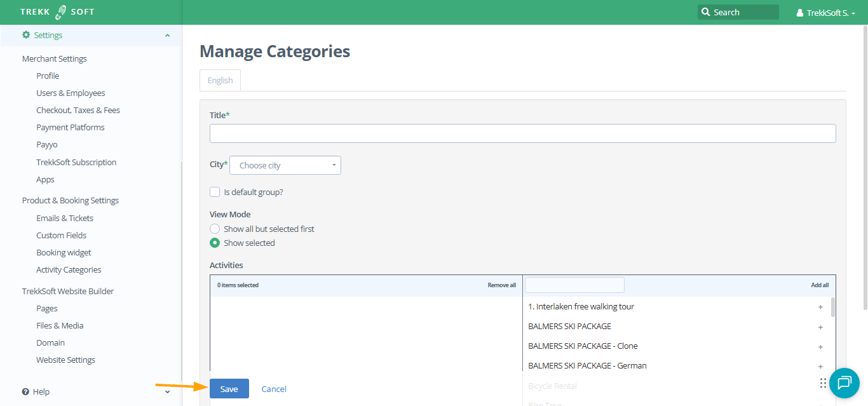The height and width of the screenshot is (406, 868).
Task: Open the live chat bubble icon
Action: click(x=844, y=382)
